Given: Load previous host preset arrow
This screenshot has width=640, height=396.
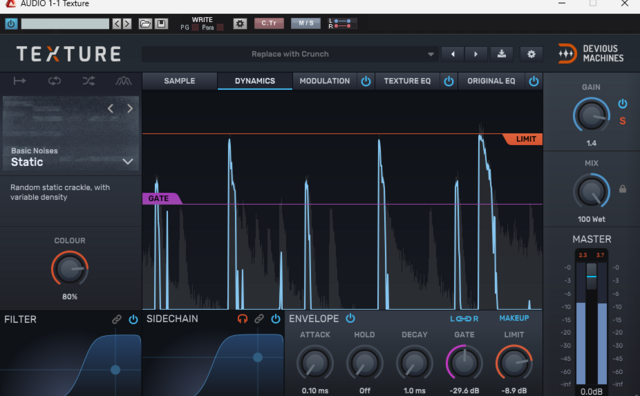Looking at the screenshot, I should coord(117,24).
